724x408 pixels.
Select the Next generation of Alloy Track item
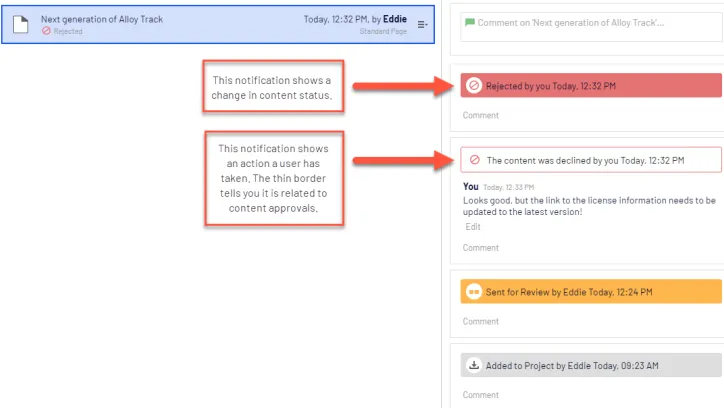click(218, 24)
